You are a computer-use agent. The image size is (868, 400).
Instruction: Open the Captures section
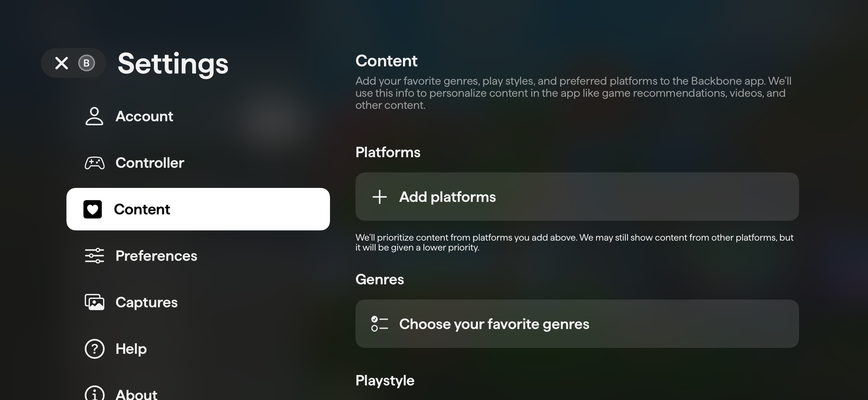(x=146, y=302)
